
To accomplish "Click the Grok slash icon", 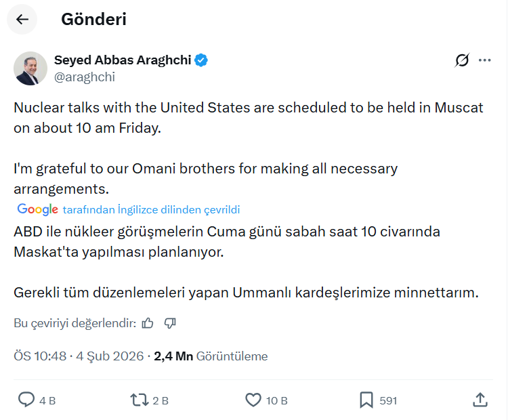I will tap(462, 60).
